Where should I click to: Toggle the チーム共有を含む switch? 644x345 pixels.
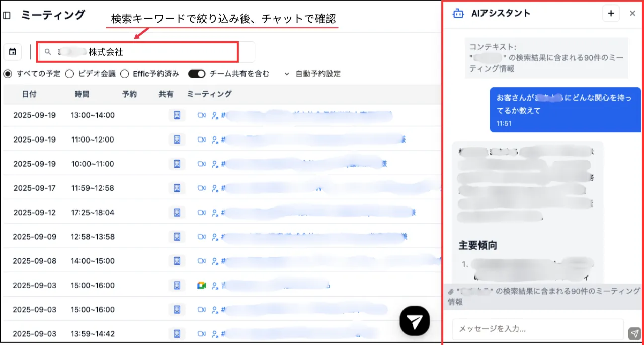click(x=197, y=74)
